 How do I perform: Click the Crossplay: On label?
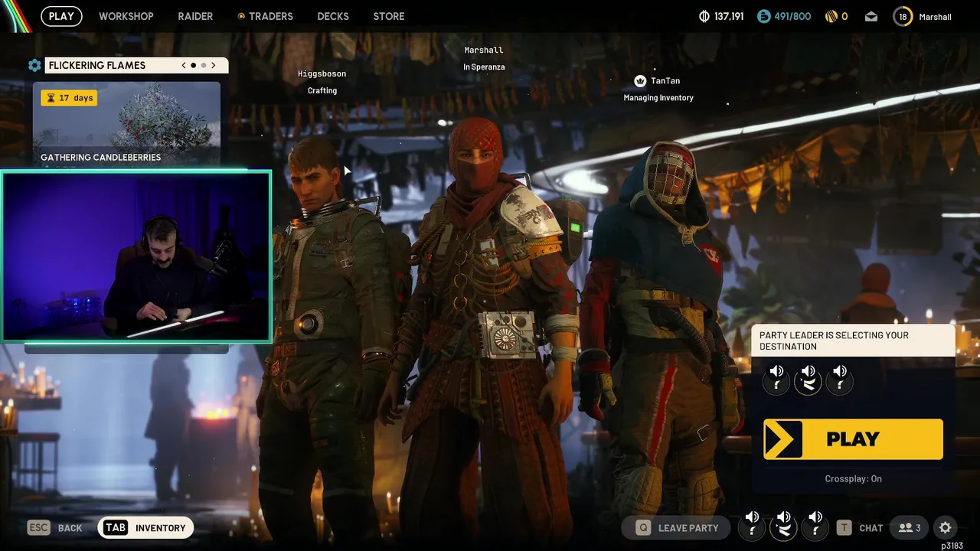(x=853, y=478)
